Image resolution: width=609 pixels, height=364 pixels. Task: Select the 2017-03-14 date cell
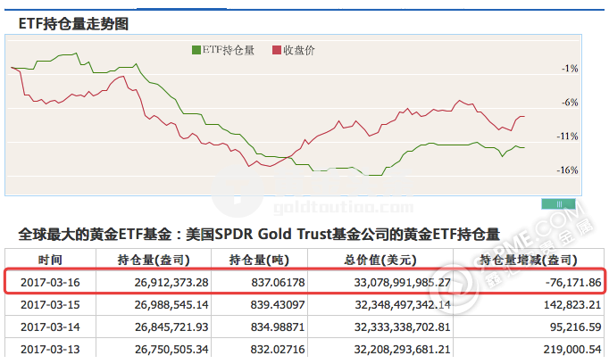(50, 327)
